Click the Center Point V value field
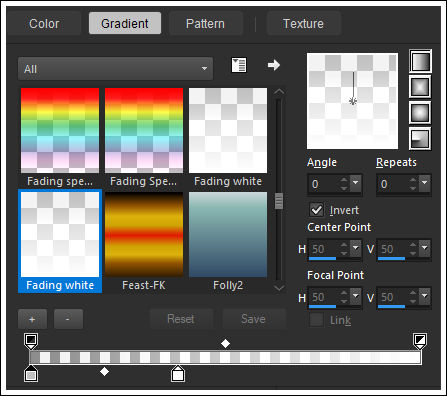 pyautogui.click(x=393, y=249)
